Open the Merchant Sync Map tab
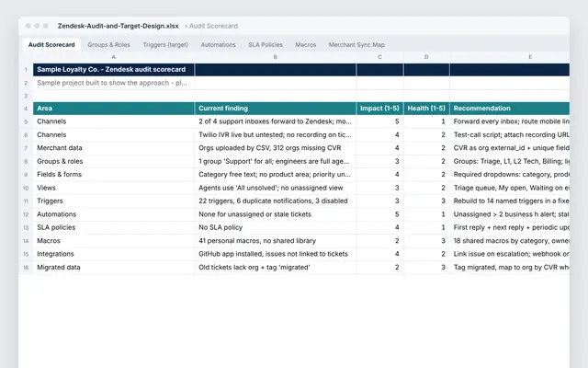Screen dimensions: 588x368 tap(356, 45)
